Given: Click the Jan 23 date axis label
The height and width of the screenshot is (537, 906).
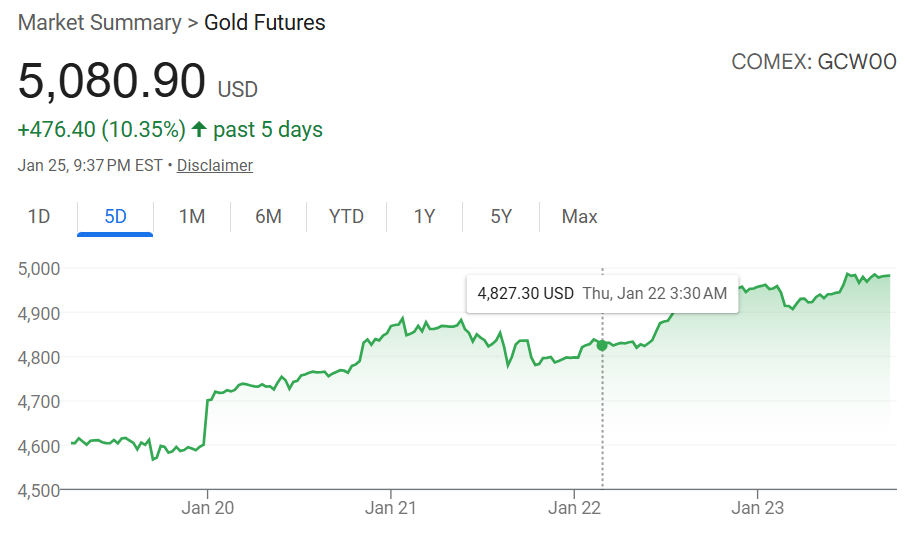Looking at the screenshot, I should [x=758, y=508].
